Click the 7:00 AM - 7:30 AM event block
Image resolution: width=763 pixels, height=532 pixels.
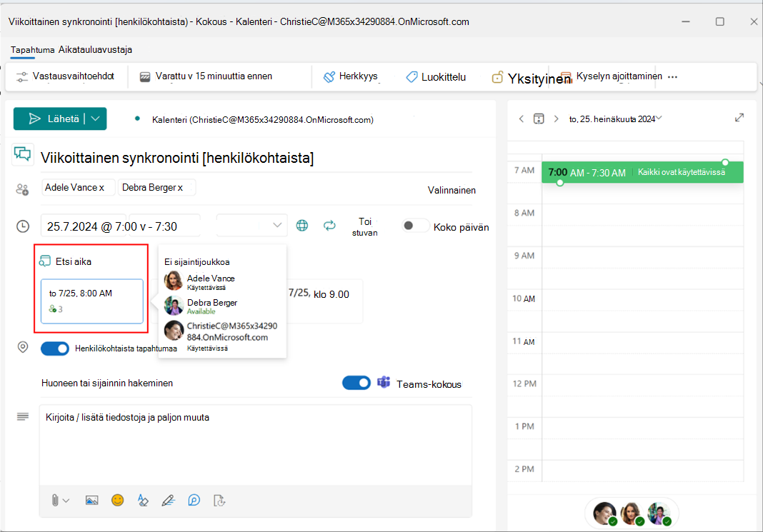tap(642, 172)
